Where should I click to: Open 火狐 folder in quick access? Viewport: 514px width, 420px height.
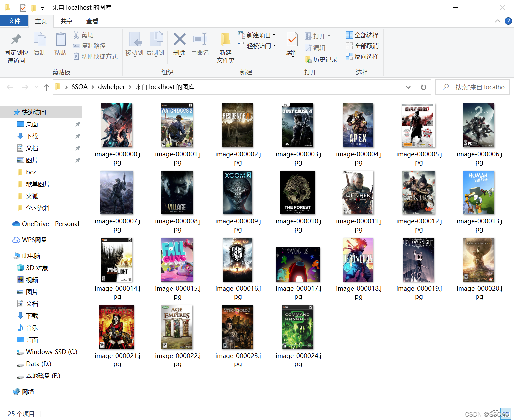[27, 196]
